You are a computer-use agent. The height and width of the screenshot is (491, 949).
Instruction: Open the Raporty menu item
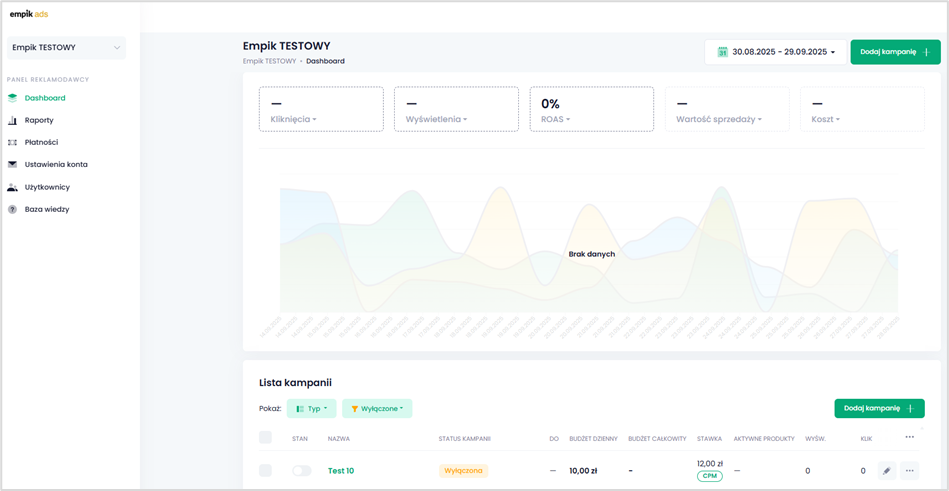[39, 120]
